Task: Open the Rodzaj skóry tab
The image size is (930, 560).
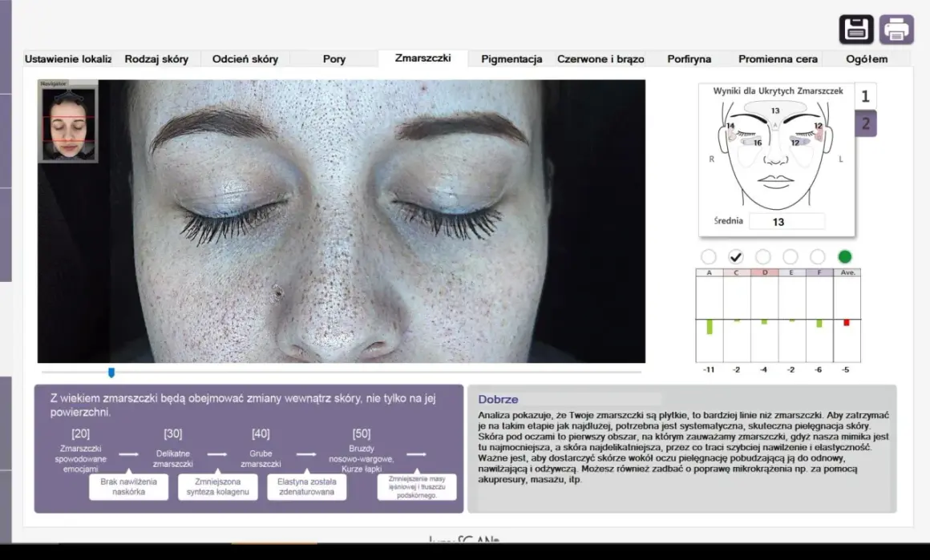Action: [x=156, y=58]
